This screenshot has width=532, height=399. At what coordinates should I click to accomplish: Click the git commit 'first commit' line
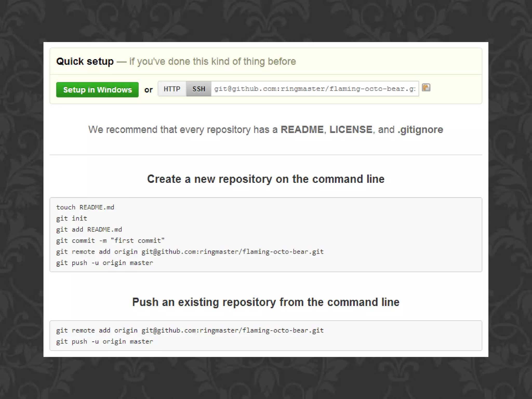[x=110, y=241]
